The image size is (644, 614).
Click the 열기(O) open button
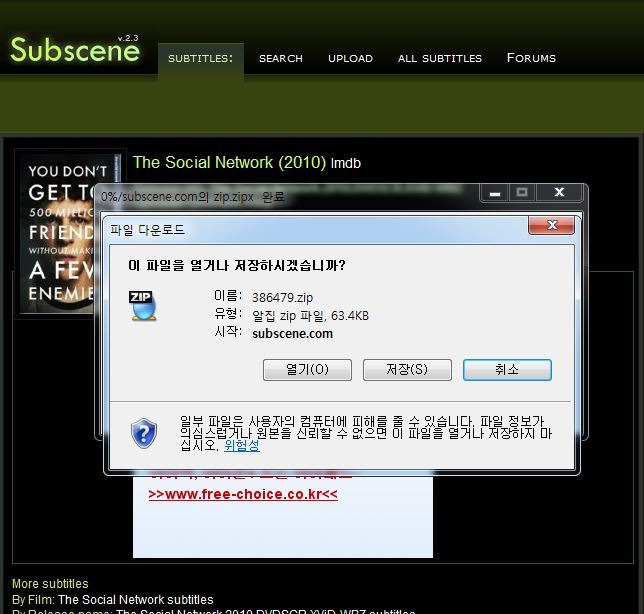(x=307, y=370)
